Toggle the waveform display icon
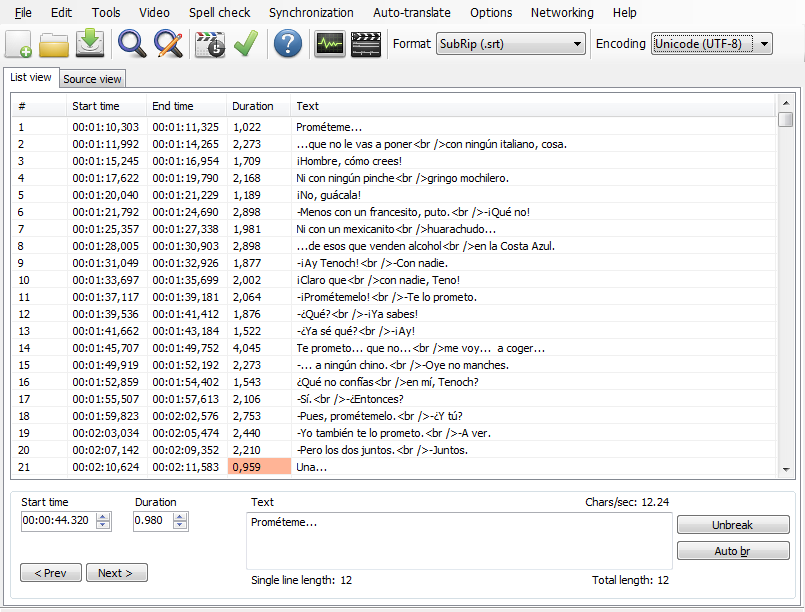 tap(330, 44)
